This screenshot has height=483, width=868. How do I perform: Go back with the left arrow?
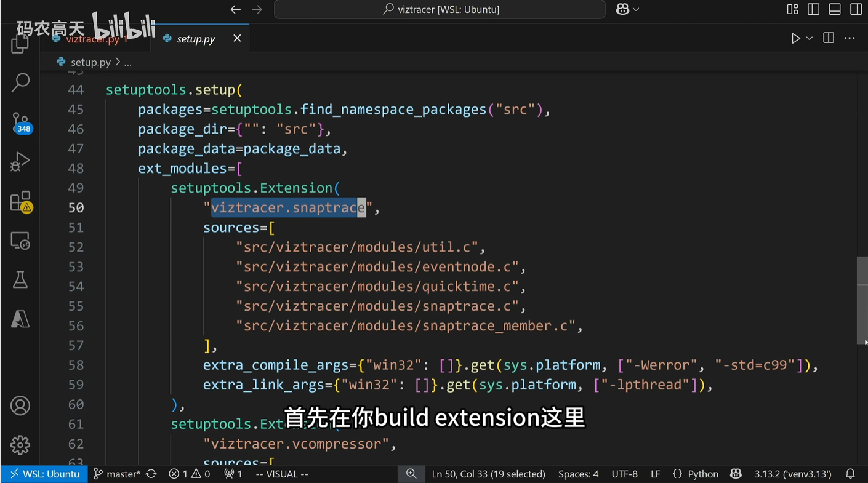235,9
